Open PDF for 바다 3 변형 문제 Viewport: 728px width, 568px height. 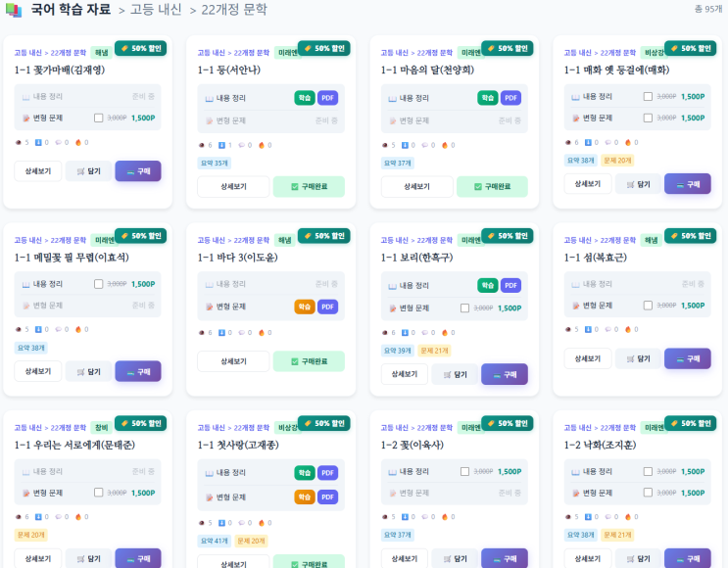click(328, 307)
